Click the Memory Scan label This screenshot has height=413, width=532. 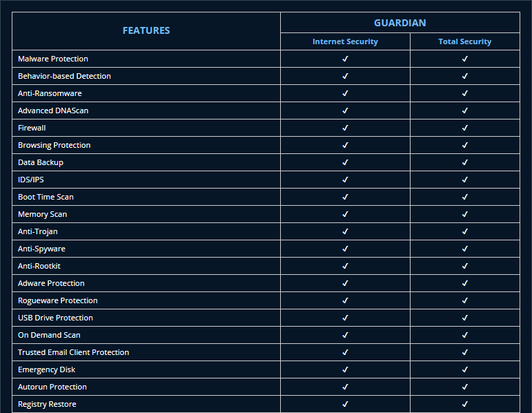point(42,214)
